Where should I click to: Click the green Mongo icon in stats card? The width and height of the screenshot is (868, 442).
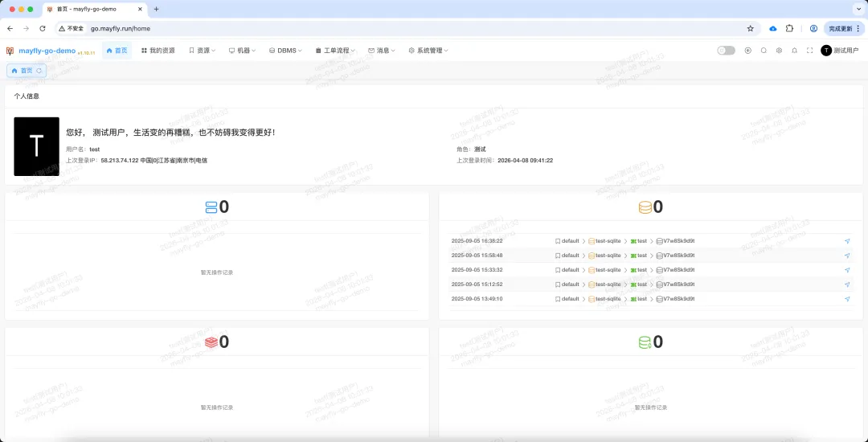tap(645, 342)
